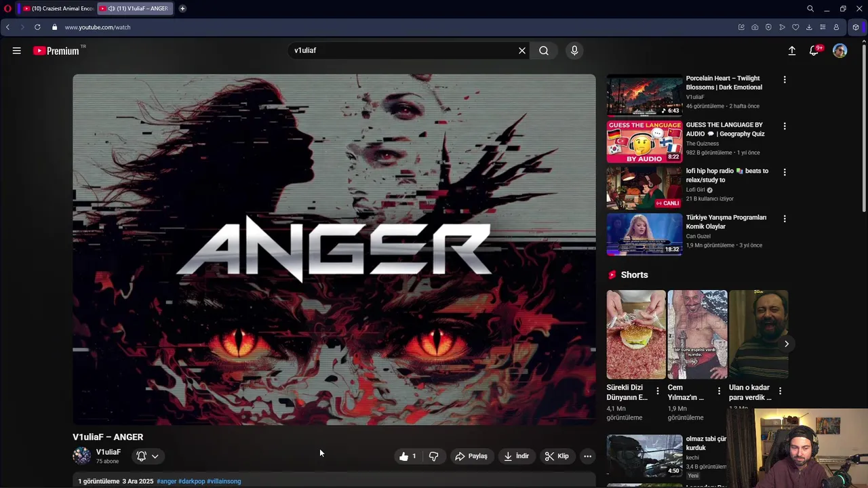The width and height of the screenshot is (868, 488).
Task: Open Guess the Language quiz thumbnail
Action: (x=644, y=142)
